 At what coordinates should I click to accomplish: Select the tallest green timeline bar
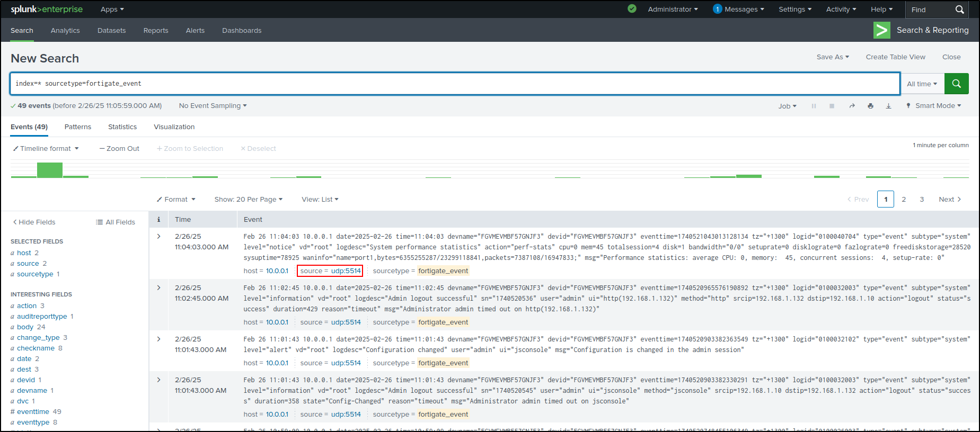point(50,170)
